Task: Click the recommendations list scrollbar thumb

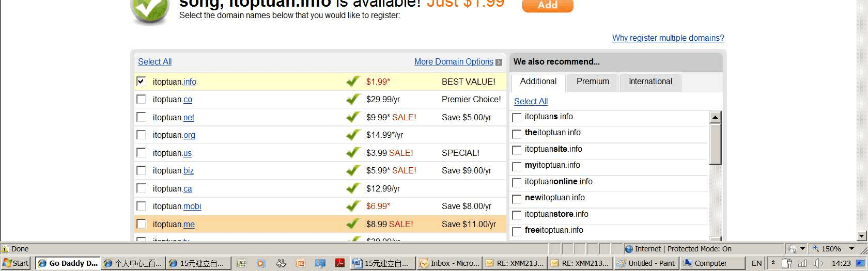Action: tap(715, 144)
